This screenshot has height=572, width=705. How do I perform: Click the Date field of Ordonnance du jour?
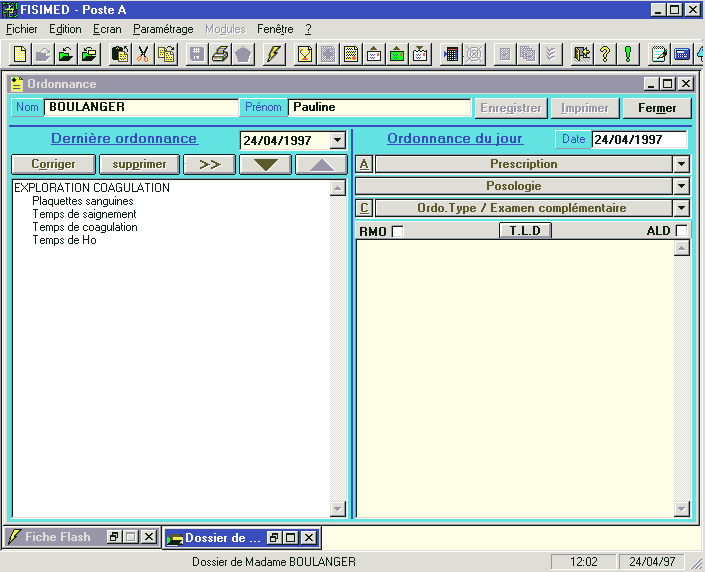click(639, 139)
